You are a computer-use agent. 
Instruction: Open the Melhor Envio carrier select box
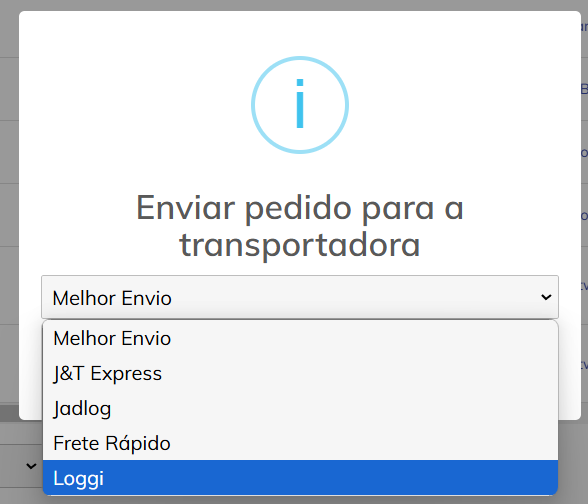[300, 297]
